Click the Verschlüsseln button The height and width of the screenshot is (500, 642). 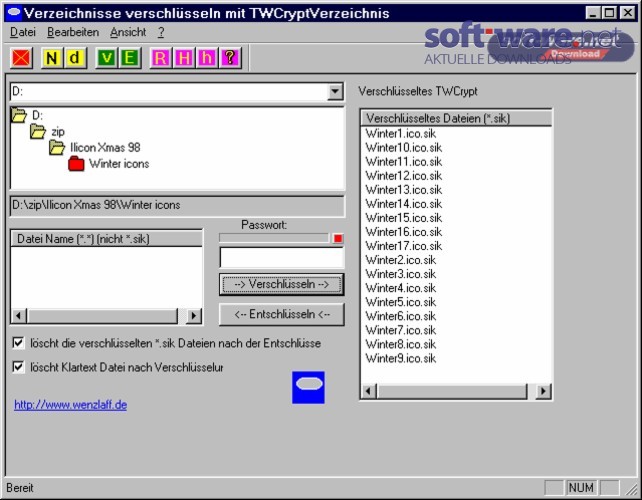(282, 284)
